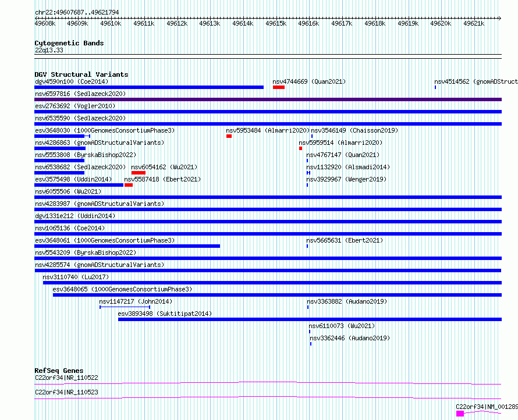Click the blue esv3893498 (Suktitipat2014) bar
Viewport: 518px width, 420px height.
[x=310, y=319]
